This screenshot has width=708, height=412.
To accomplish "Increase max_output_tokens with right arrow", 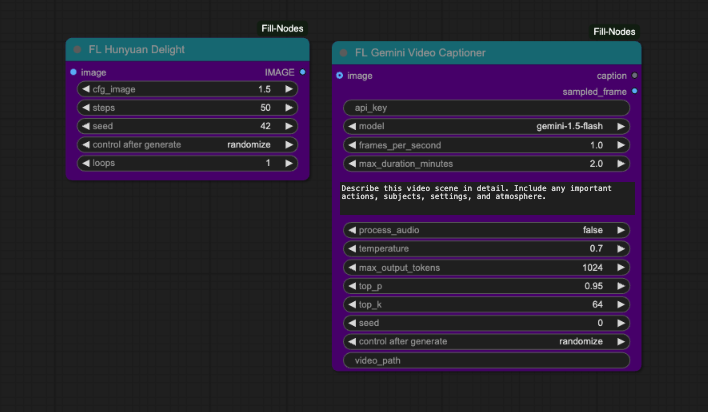I will click(621, 267).
